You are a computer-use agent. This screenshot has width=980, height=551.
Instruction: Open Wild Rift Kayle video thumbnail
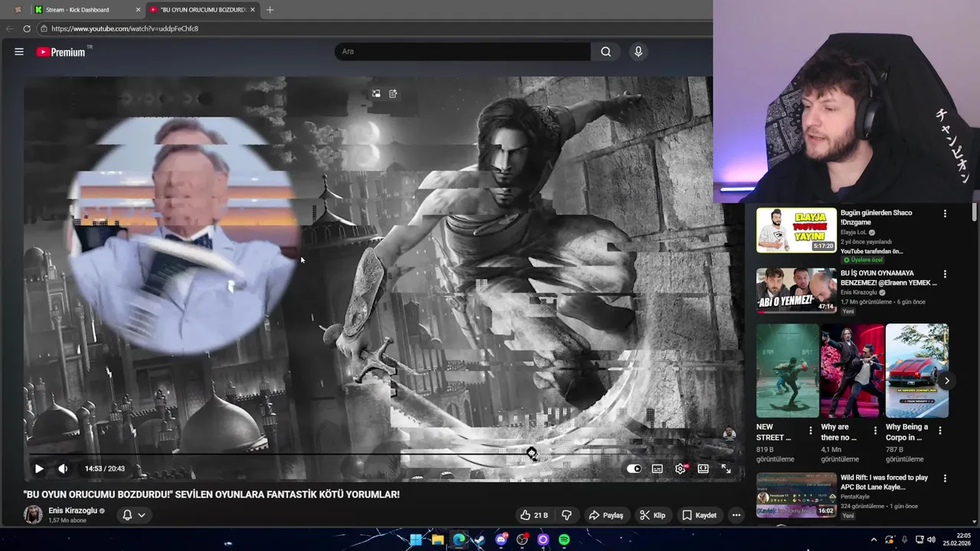pyautogui.click(x=796, y=495)
